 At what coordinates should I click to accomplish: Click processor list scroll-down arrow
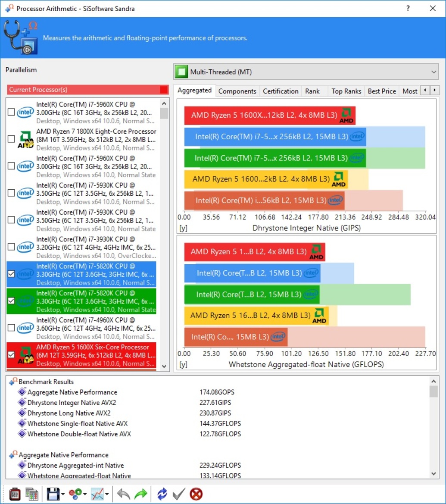point(164,366)
